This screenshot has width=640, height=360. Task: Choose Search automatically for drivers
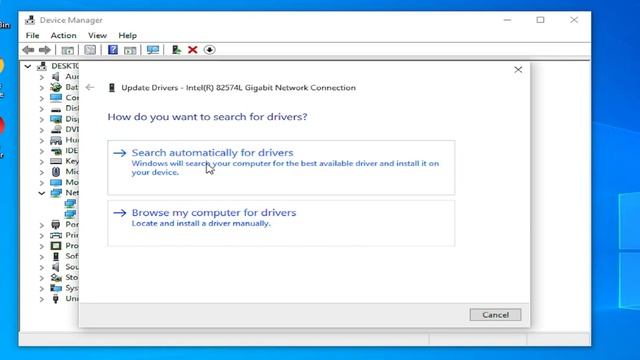click(281, 167)
